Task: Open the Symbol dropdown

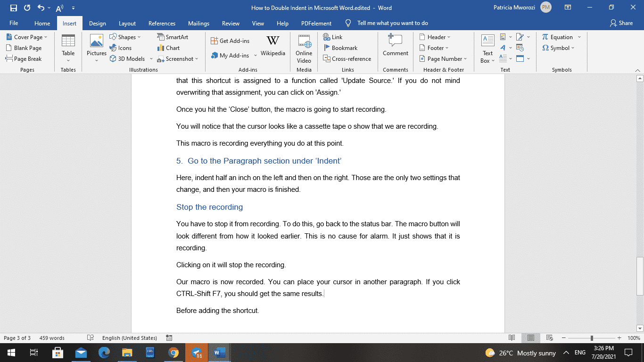Action: [559, 48]
